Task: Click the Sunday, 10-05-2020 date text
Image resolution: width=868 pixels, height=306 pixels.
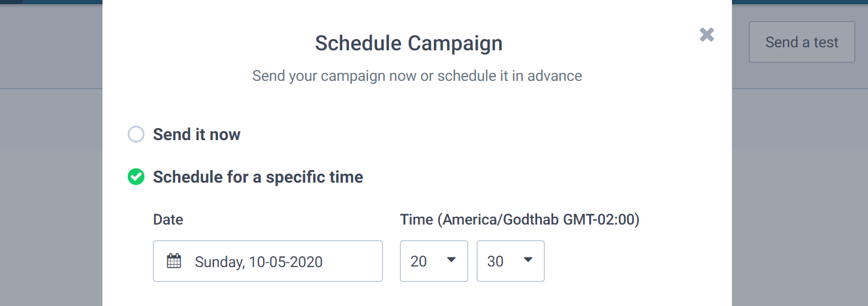Action: coord(258,262)
